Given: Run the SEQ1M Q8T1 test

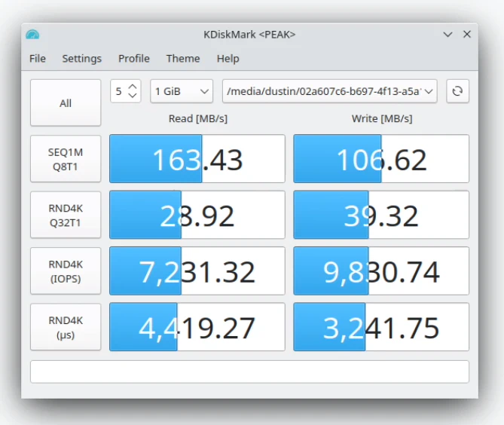Looking at the screenshot, I should 66,159.
